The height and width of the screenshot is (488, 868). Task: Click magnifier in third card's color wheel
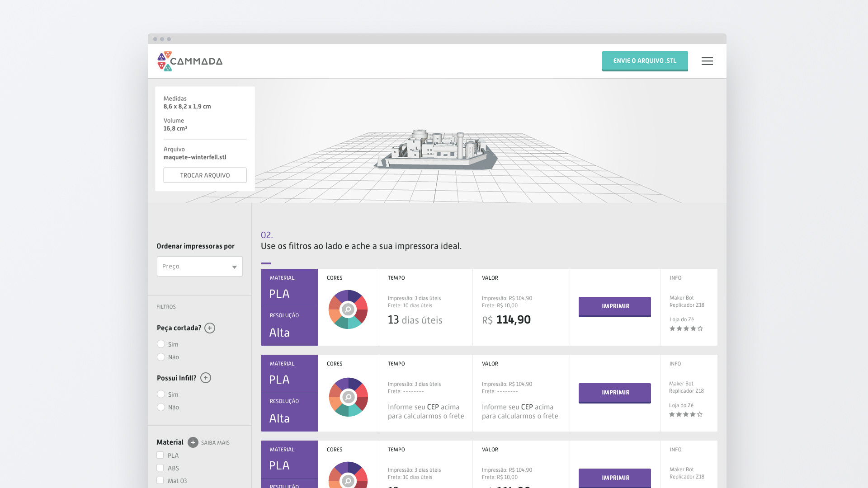(348, 481)
